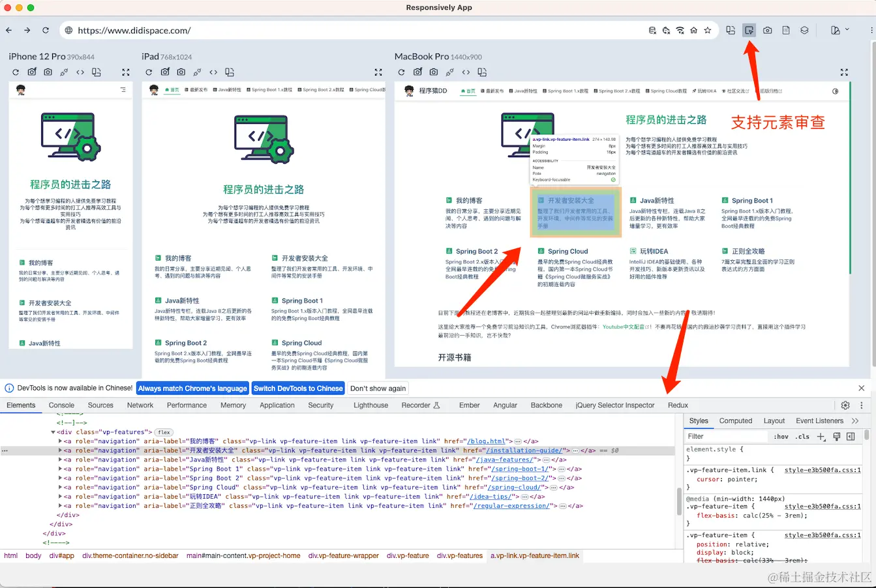Image resolution: width=876 pixels, height=588 pixels.
Task: Open the stacked layers icon in the top toolbar
Action: click(x=804, y=30)
